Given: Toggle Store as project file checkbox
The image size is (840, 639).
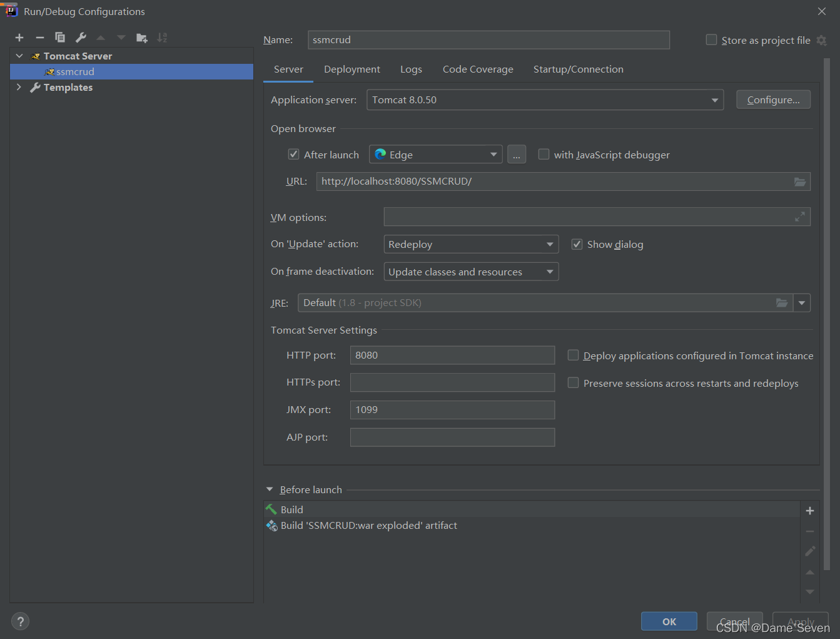Looking at the screenshot, I should [x=711, y=39].
